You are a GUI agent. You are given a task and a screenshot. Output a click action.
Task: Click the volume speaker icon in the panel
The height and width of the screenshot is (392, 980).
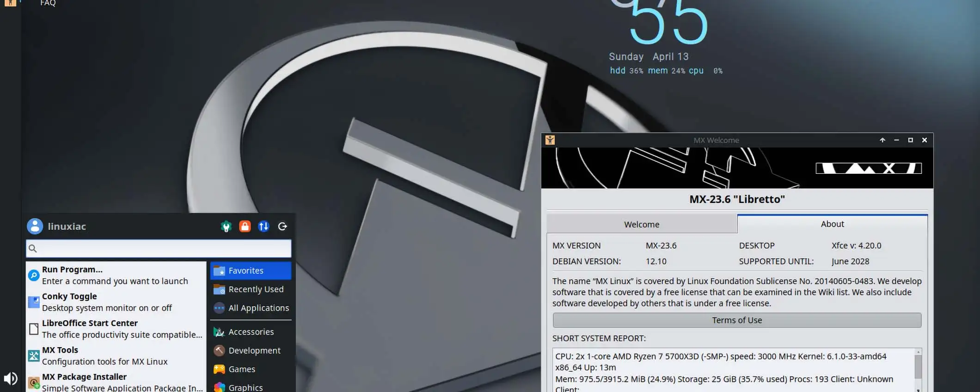tap(10, 379)
